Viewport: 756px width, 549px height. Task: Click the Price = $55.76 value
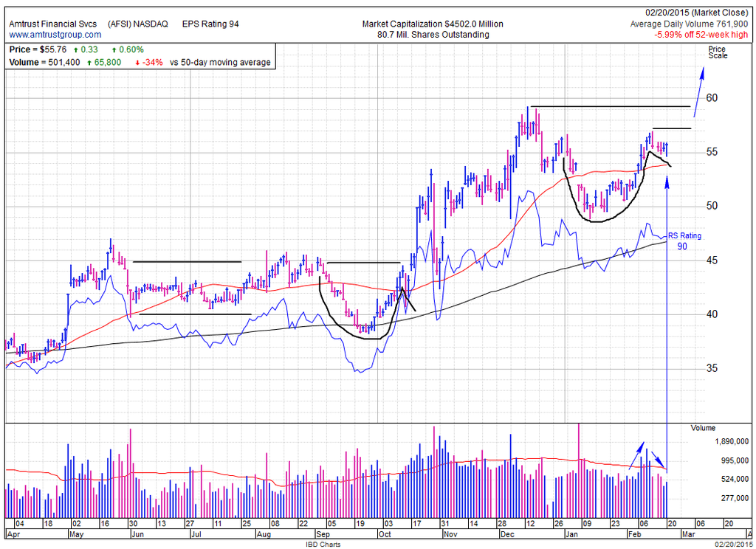point(38,49)
